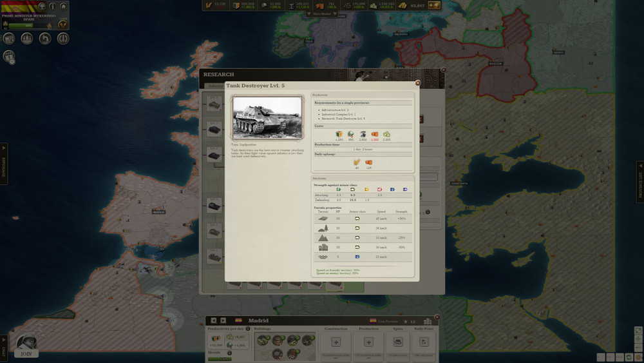Open the diplomacy people icon
The height and width of the screenshot is (363, 644).
click(x=27, y=39)
